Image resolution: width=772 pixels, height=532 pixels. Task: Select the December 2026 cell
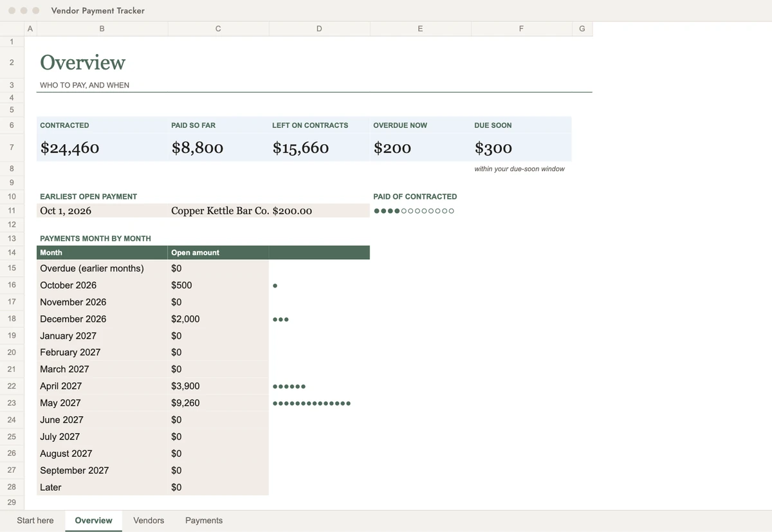[73, 318]
